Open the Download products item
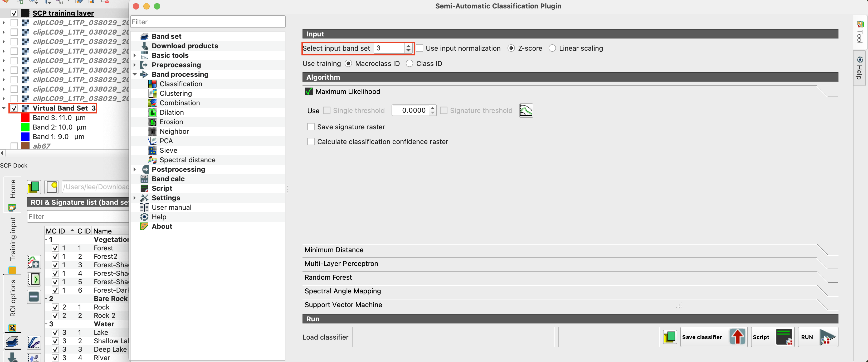The width and height of the screenshot is (868, 362). [185, 46]
